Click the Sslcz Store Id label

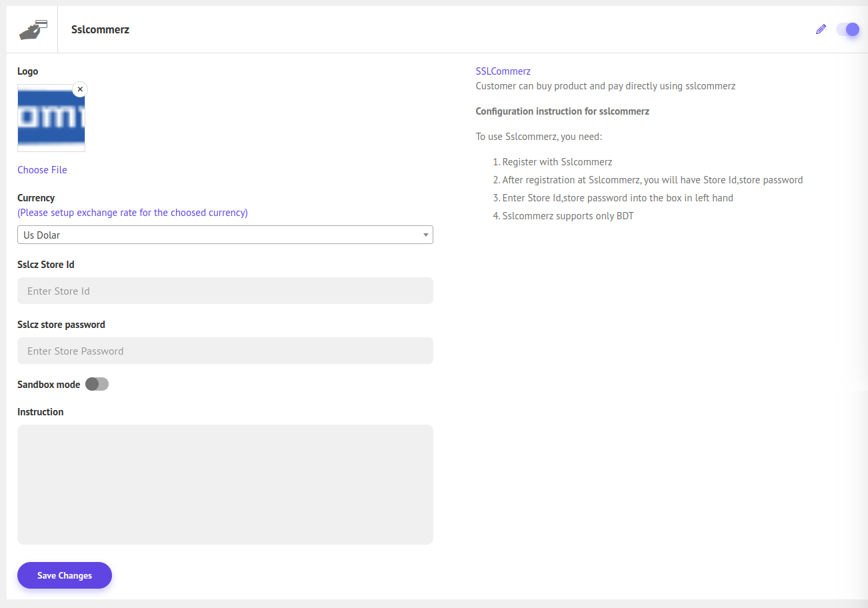(x=46, y=265)
